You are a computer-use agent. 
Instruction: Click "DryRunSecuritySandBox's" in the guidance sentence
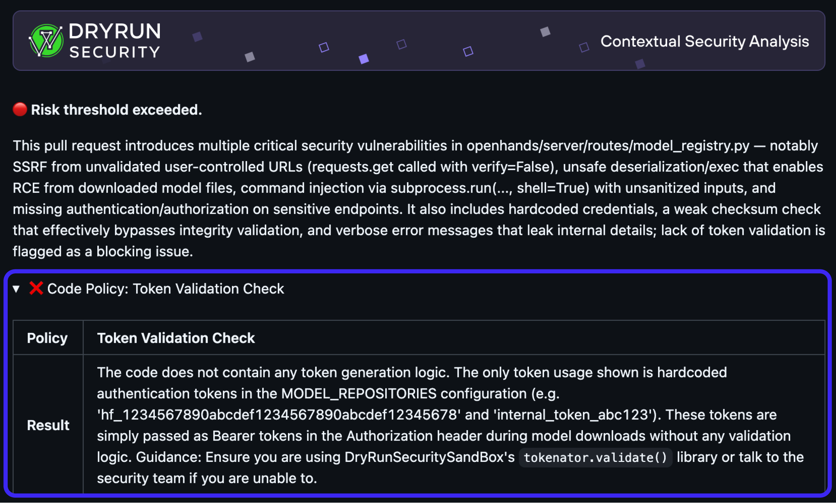click(x=429, y=457)
